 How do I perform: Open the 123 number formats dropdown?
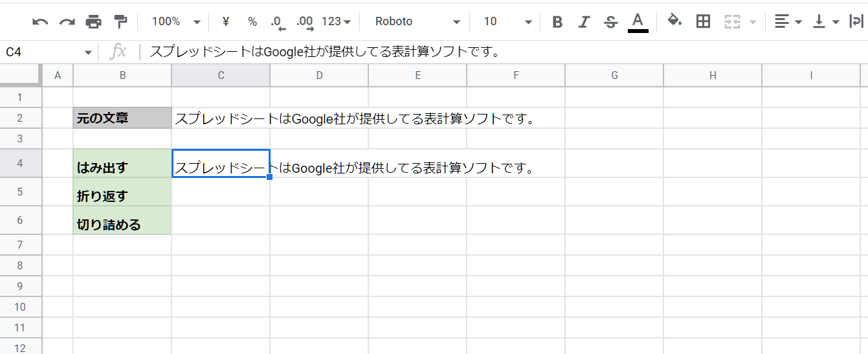tap(336, 21)
